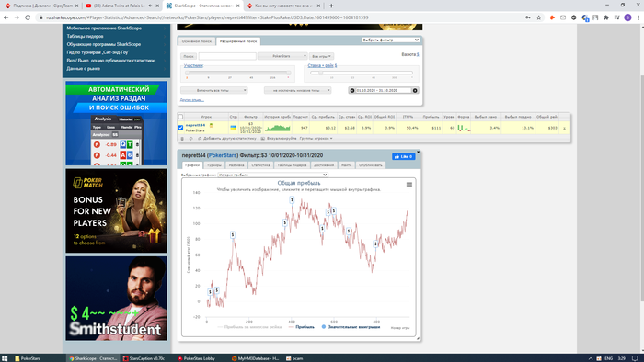Show hidden system tray icons
This screenshot has width=644, height=362.
point(591,358)
